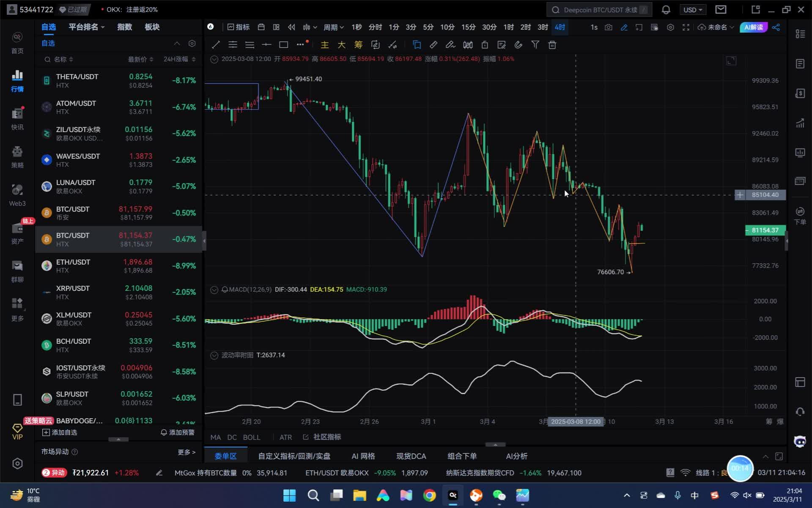Toggle the 筹 chip distribution indicator
The width and height of the screenshot is (812, 508).
(x=358, y=45)
